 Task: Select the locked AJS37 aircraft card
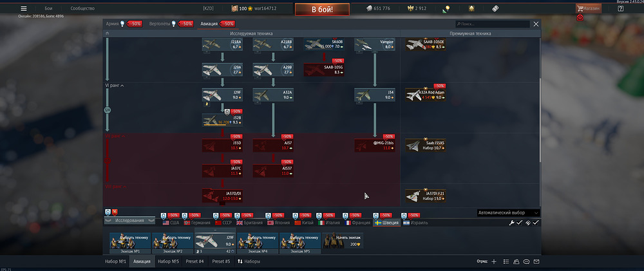[x=273, y=171]
